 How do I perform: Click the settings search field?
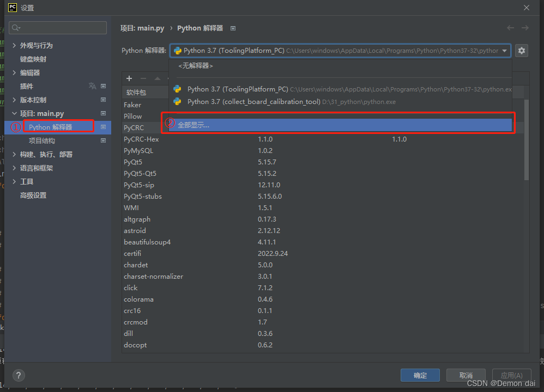click(x=58, y=28)
